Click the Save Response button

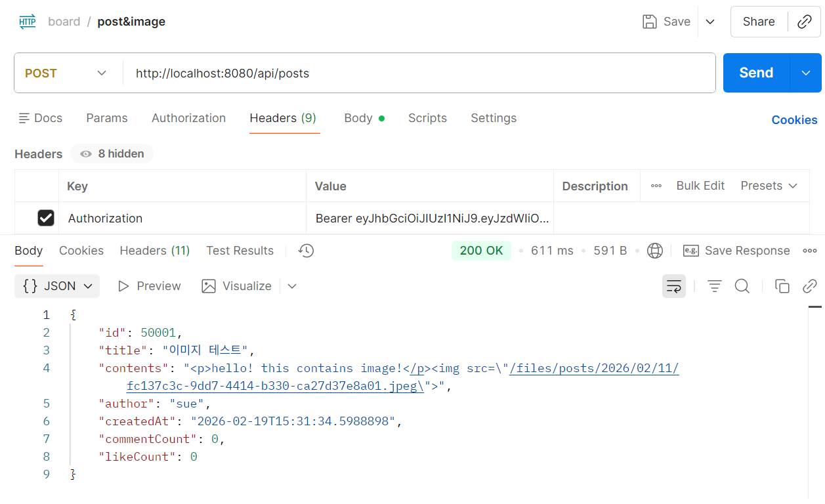pyautogui.click(x=737, y=251)
